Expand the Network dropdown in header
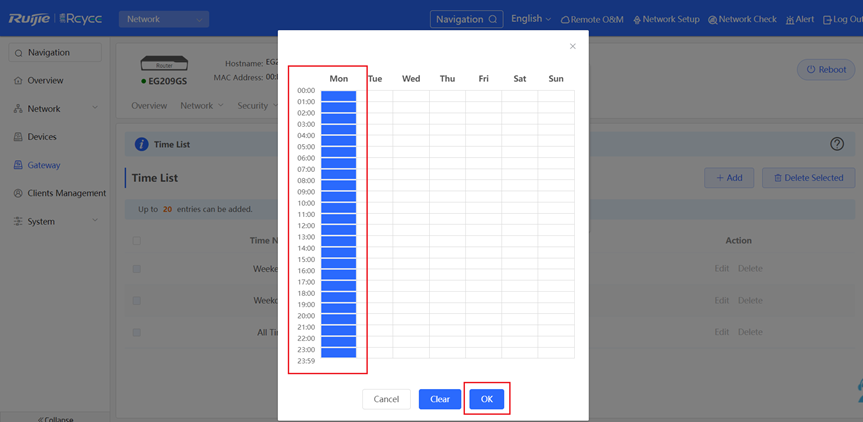The image size is (863, 422). point(163,19)
